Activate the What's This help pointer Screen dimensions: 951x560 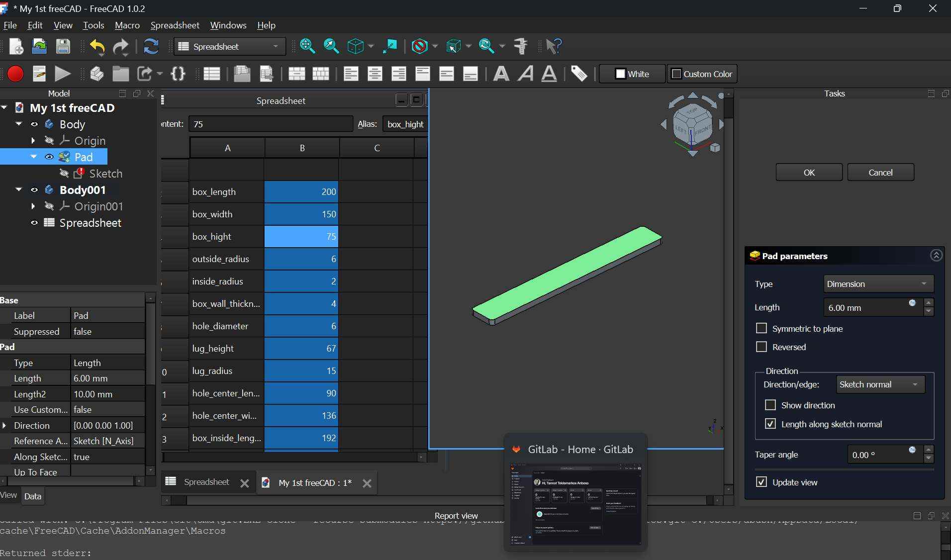click(x=554, y=46)
